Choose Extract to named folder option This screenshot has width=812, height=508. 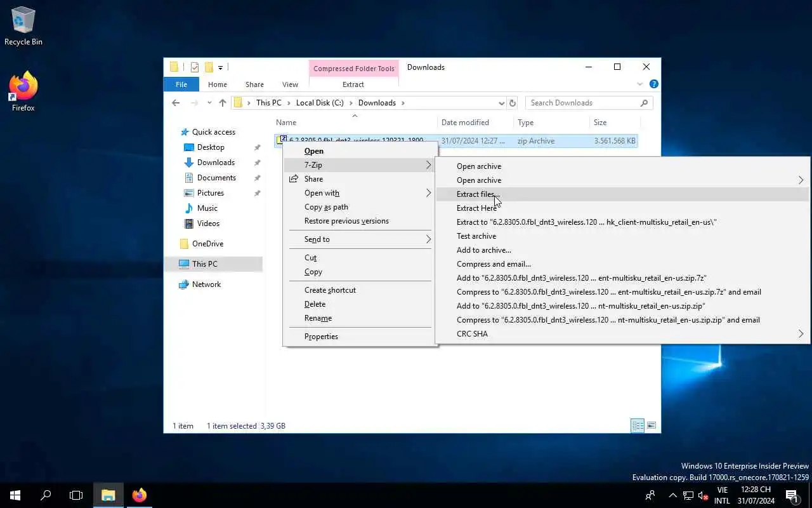[622, 222]
